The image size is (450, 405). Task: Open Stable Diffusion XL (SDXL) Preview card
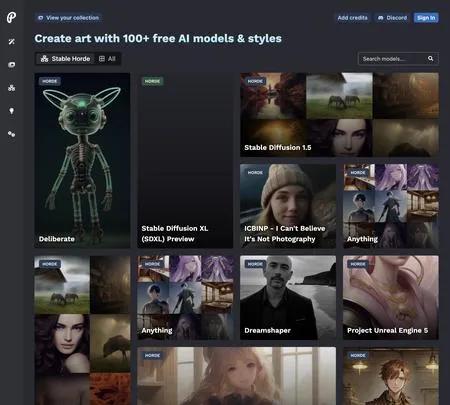pos(185,160)
